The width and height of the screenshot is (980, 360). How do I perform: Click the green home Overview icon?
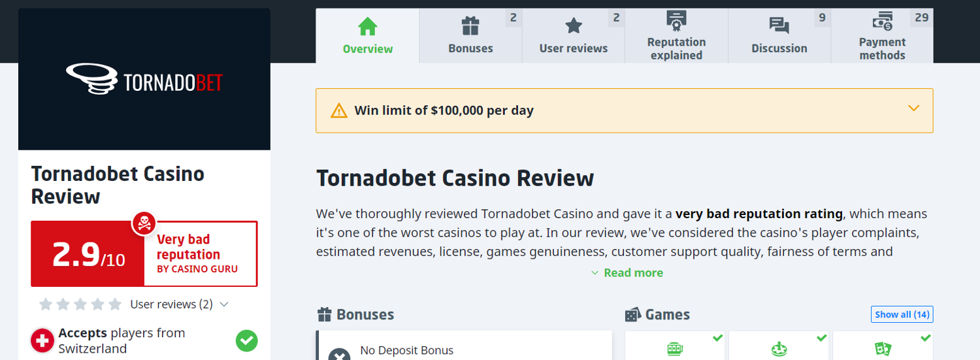368,26
